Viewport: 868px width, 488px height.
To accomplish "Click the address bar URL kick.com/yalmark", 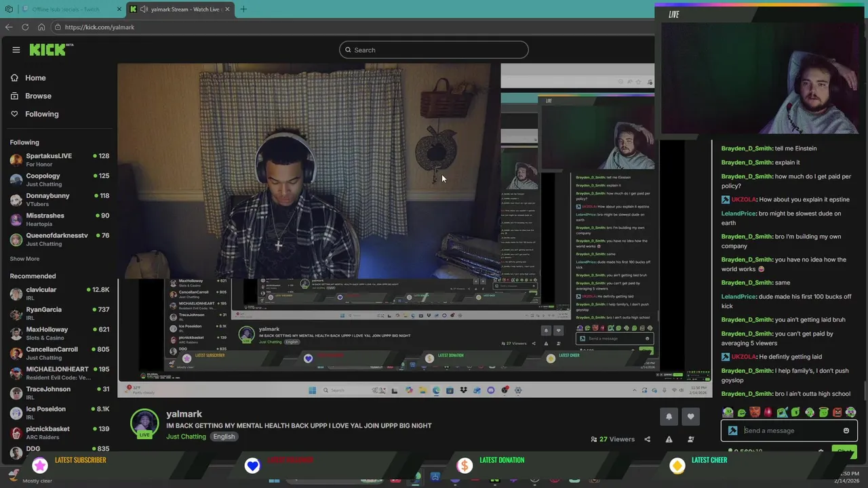I will (x=100, y=27).
